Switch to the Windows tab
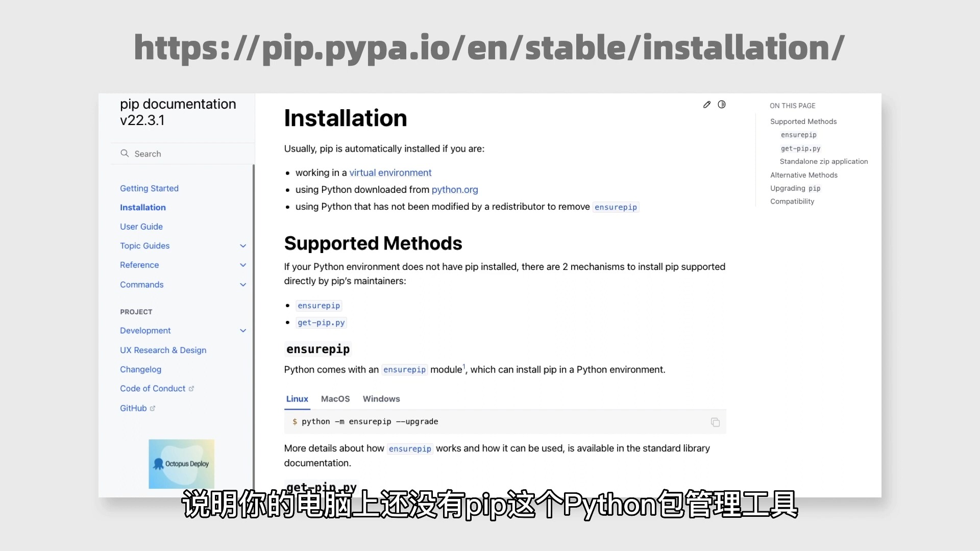The image size is (980, 551). tap(381, 398)
